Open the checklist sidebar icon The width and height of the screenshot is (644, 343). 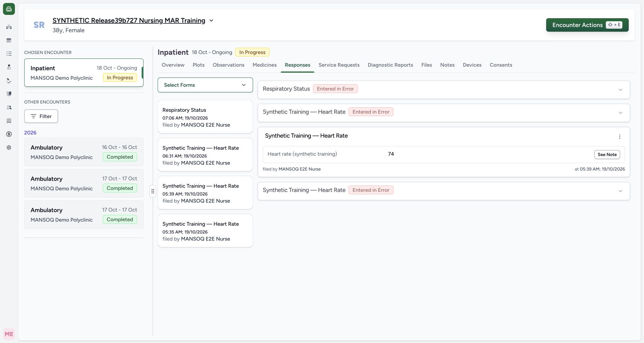9,54
